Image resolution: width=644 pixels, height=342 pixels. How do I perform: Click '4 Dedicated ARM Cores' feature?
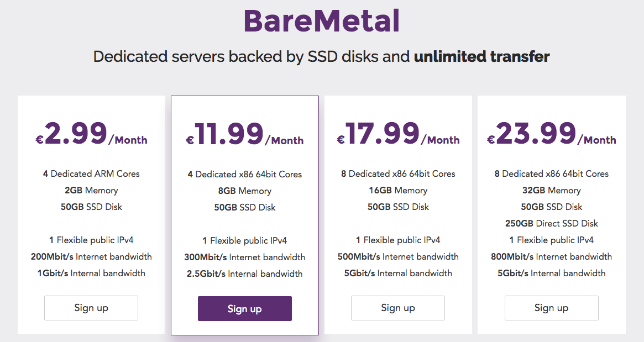pos(91,173)
